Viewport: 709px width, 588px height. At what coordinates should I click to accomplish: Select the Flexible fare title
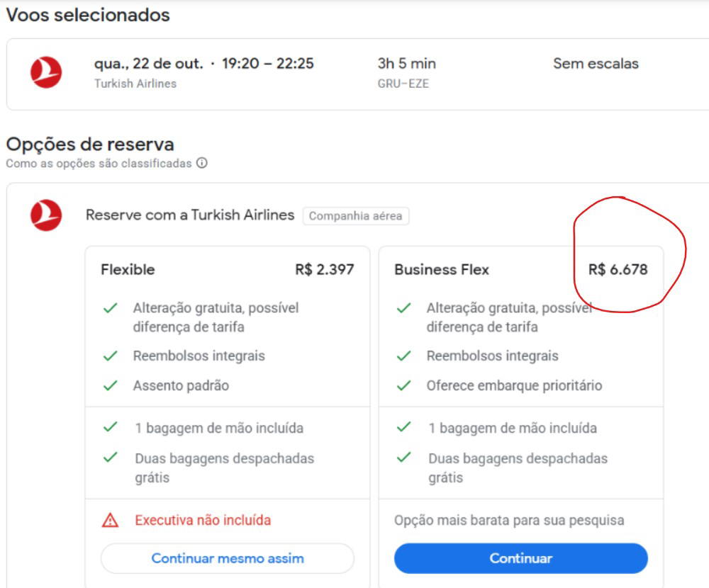coord(128,270)
